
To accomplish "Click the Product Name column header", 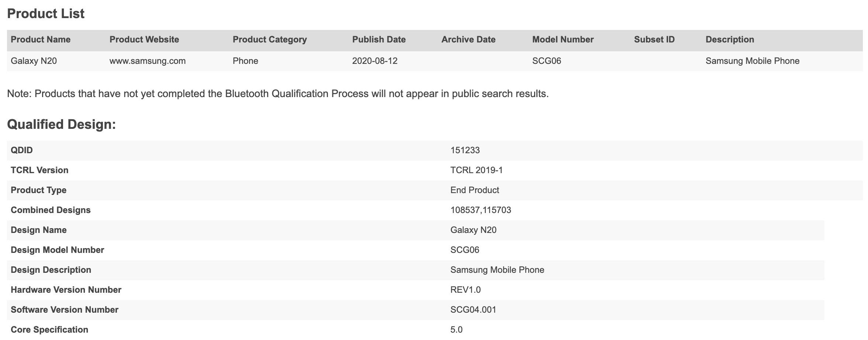I will (41, 40).
